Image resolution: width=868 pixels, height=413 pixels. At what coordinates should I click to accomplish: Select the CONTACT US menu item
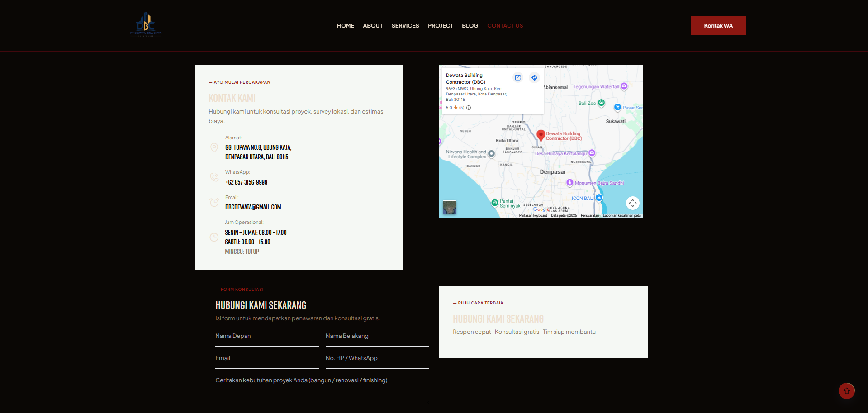pos(505,26)
